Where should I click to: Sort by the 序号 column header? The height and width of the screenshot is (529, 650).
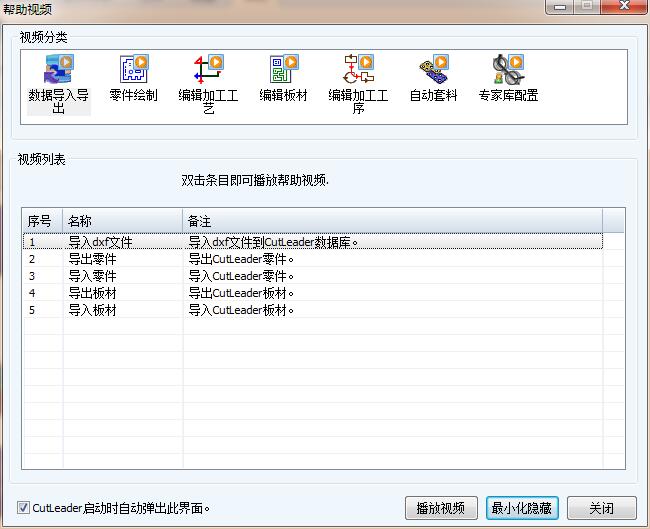[x=42, y=221]
